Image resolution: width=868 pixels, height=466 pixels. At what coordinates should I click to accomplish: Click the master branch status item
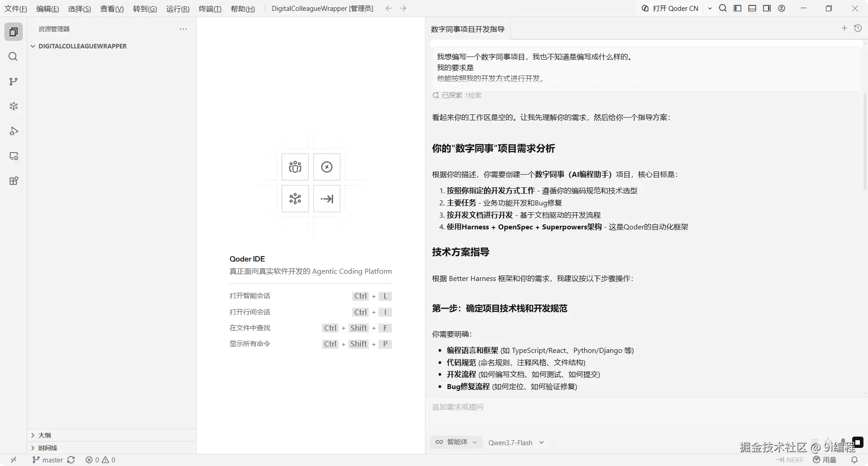[x=48, y=460]
